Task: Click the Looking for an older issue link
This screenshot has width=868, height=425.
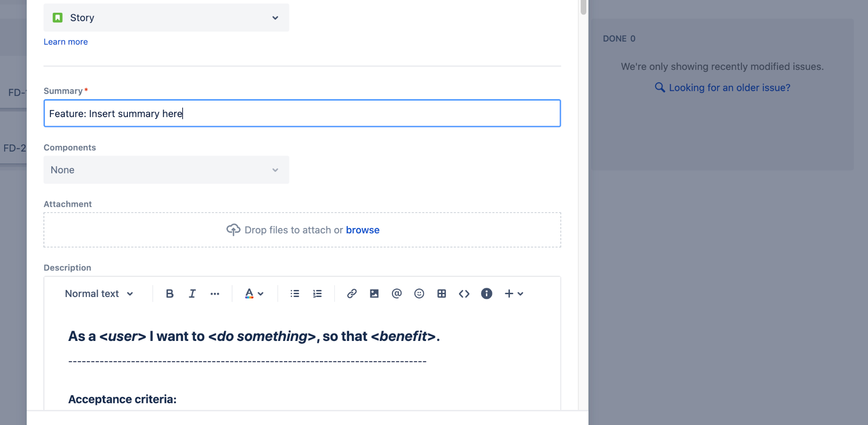Action: [x=729, y=88]
